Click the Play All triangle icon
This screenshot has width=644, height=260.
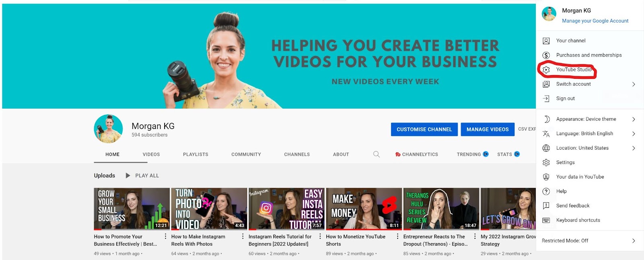(128, 176)
